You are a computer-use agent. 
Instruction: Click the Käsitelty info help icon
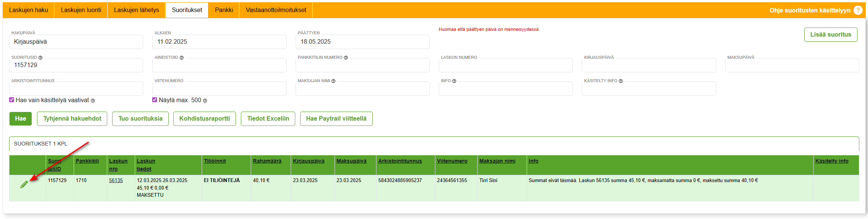pyautogui.click(x=621, y=81)
